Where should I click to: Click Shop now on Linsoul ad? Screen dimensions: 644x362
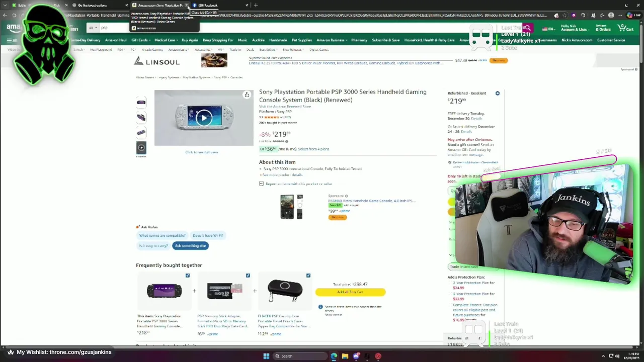click(499, 60)
